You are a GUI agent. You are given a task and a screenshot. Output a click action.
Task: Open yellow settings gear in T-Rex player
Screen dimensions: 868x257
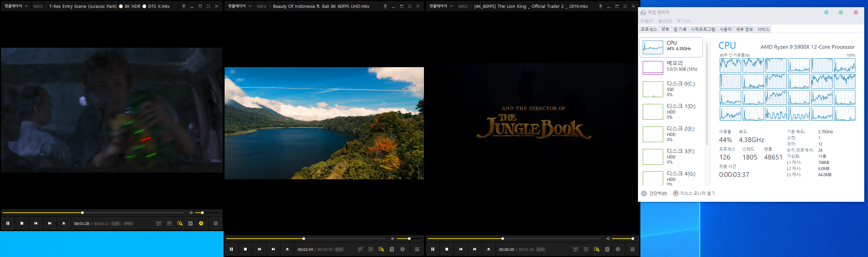coord(201,223)
